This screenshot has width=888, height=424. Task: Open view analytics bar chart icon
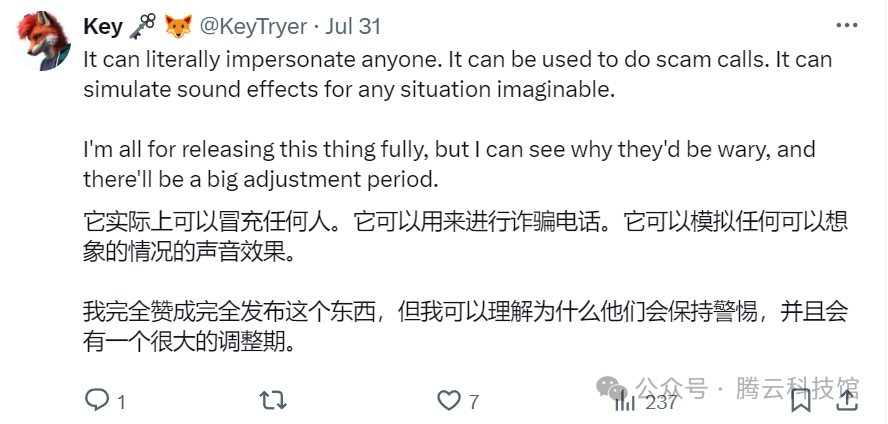(x=624, y=401)
